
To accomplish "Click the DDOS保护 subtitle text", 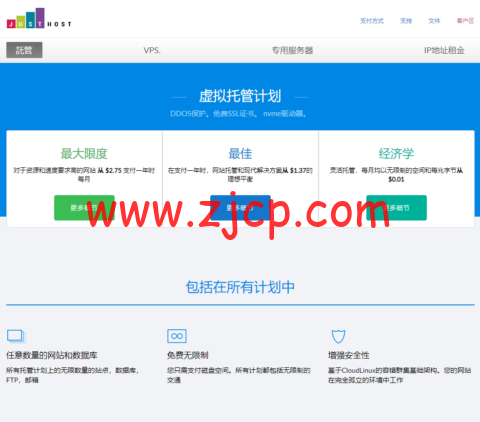I will (239, 114).
